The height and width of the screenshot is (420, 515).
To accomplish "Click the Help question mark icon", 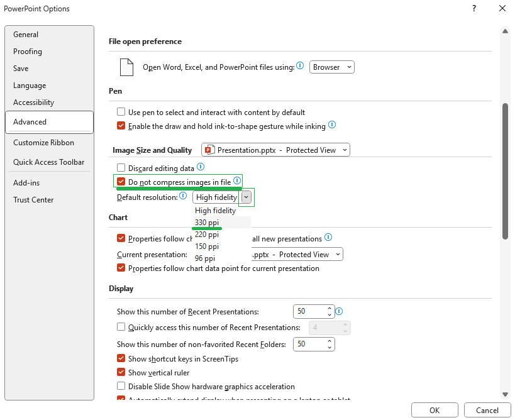I will [474, 9].
